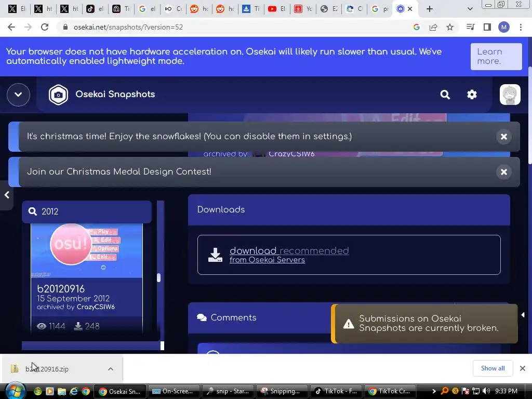This screenshot has height=399, width=532.
Task: Switch to the TikTok browser tab
Action: click(x=95, y=9)
